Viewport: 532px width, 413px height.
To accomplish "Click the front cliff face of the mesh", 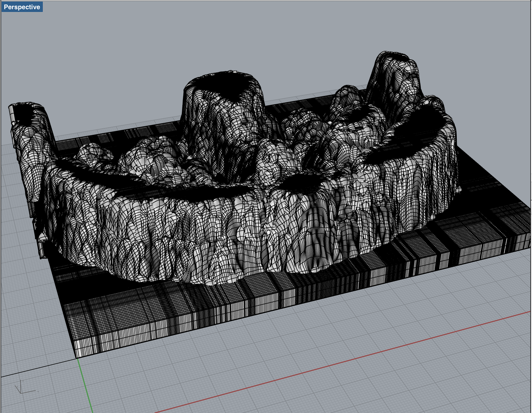I will click(x=216, y=232).
